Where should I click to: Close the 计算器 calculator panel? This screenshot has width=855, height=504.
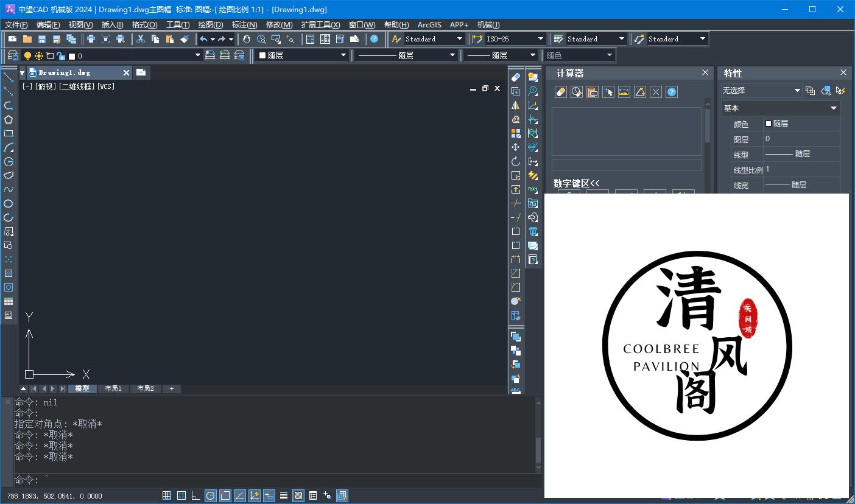point(705,72)
